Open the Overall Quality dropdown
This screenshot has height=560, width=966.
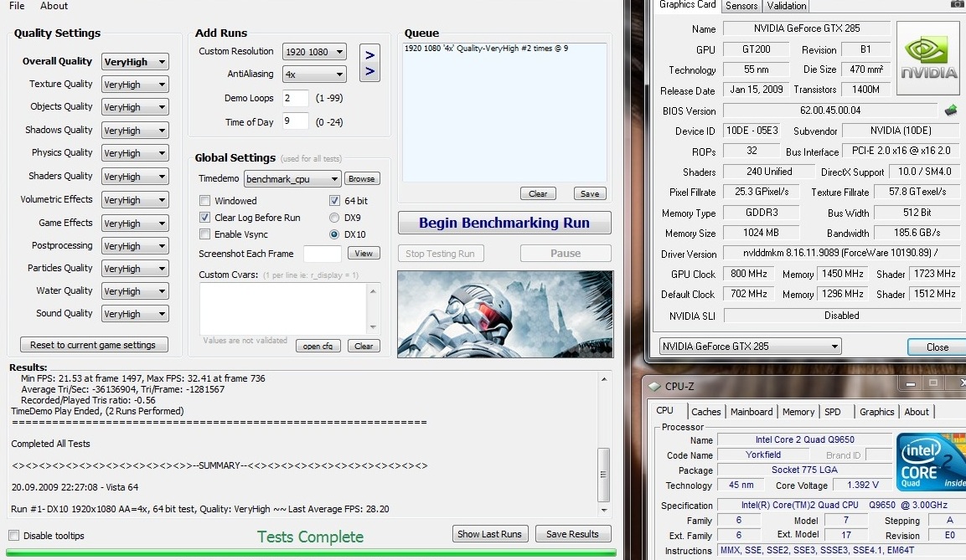click(135, 62)
